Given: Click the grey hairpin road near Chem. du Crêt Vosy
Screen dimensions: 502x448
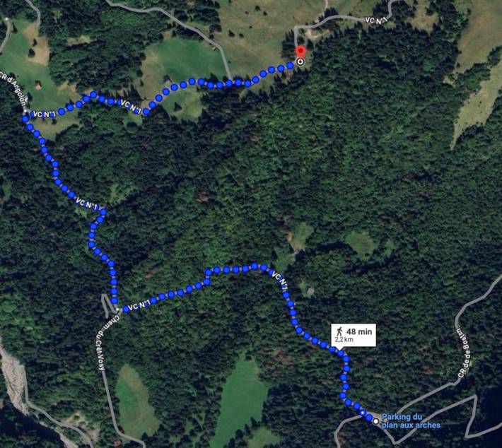Looking at the screenshot, I should click(x=107, y=305).
